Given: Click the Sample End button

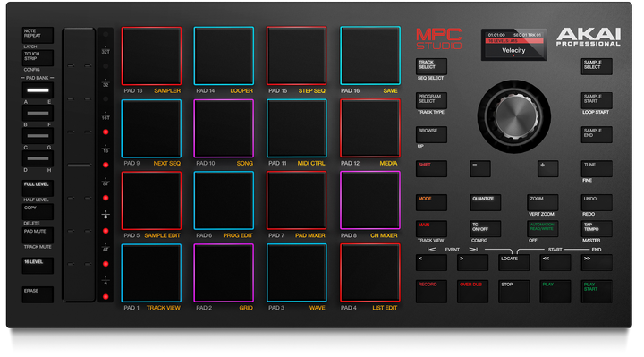Looking at the screenshot, I should (x=597, y=135).
